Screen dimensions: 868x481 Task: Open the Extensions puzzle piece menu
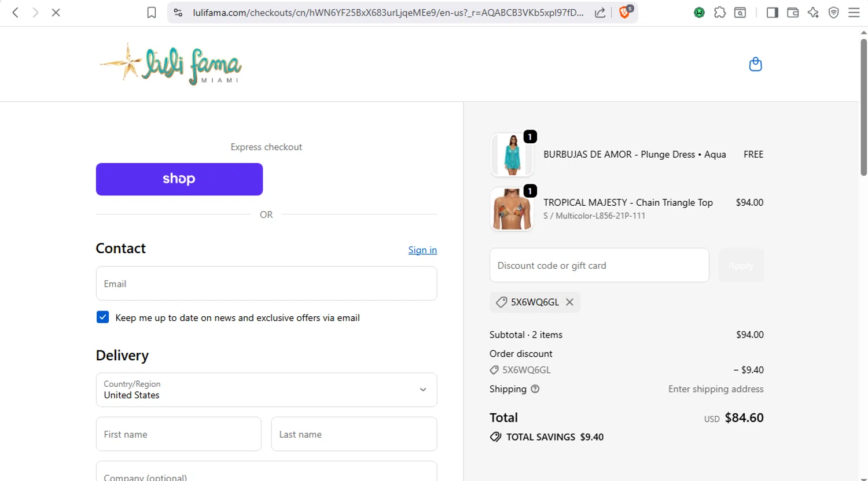pyautogui.click(x=720, y=13)
